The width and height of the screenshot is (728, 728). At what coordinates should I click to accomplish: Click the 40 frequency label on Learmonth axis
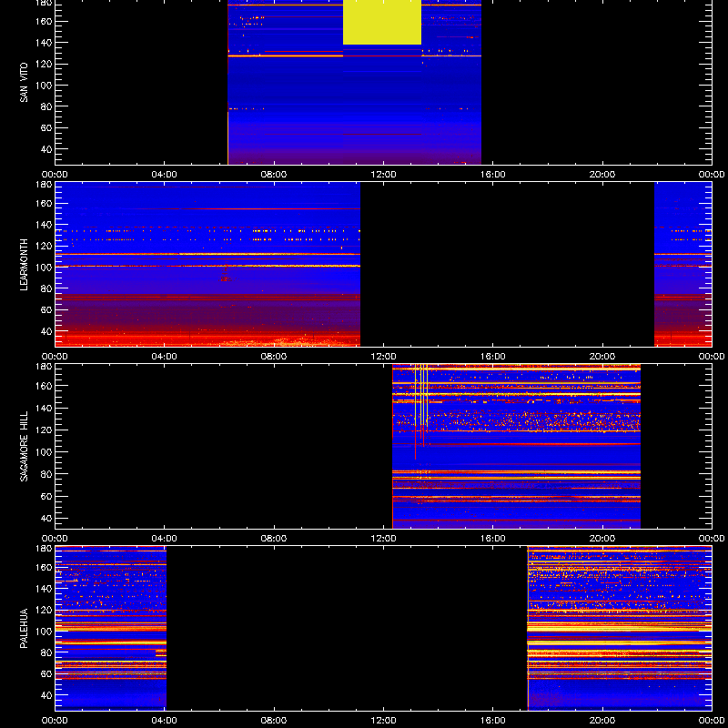click(x=45, y=331)
